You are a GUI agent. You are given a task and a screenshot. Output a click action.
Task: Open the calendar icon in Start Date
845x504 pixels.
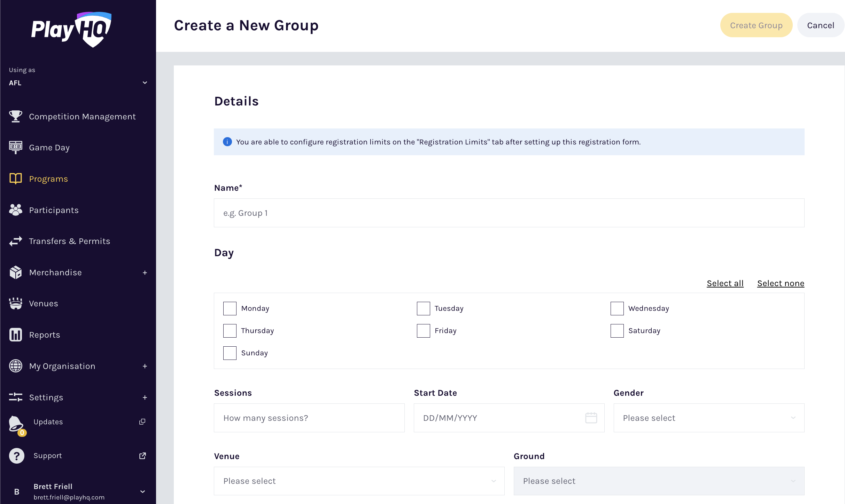pos(591,418)
